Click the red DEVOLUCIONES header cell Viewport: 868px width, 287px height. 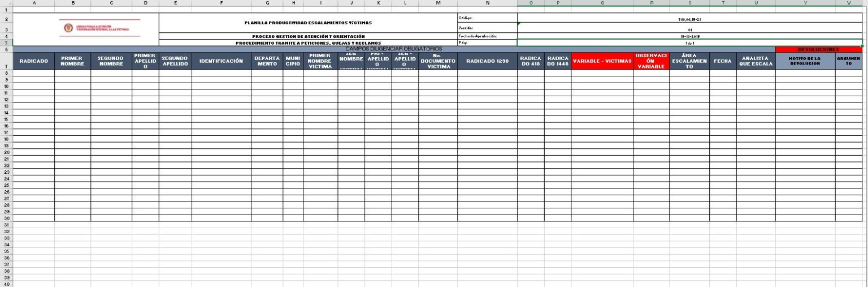(x=818, y=49)
